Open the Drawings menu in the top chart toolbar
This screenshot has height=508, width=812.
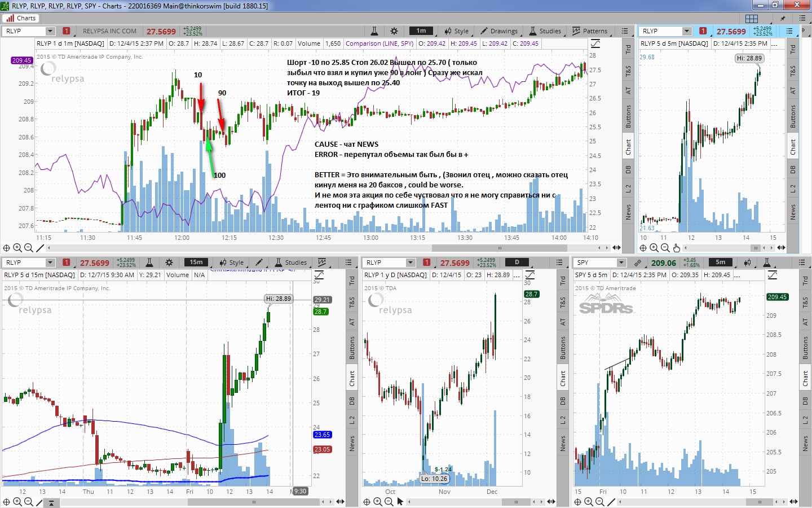[499, 31]
